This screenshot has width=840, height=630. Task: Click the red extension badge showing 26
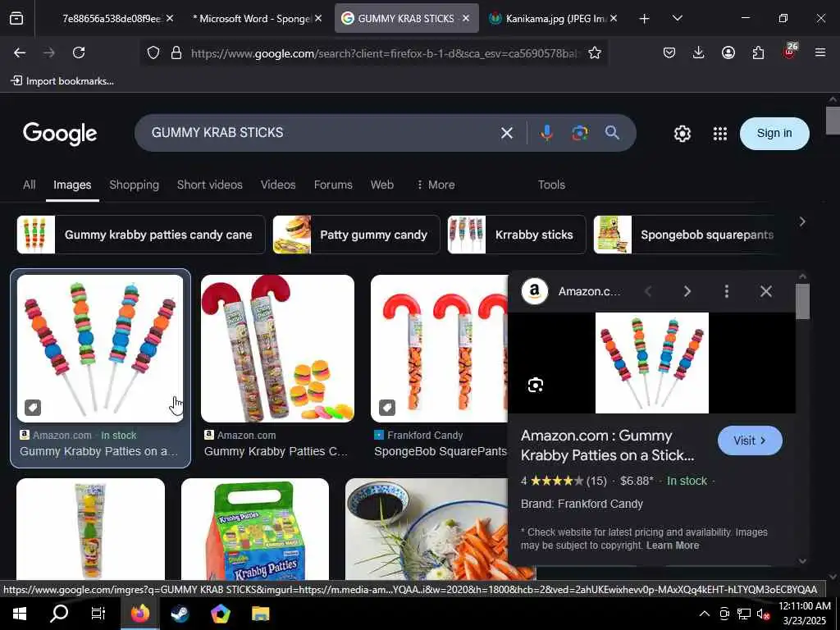(x=790, y=50)
